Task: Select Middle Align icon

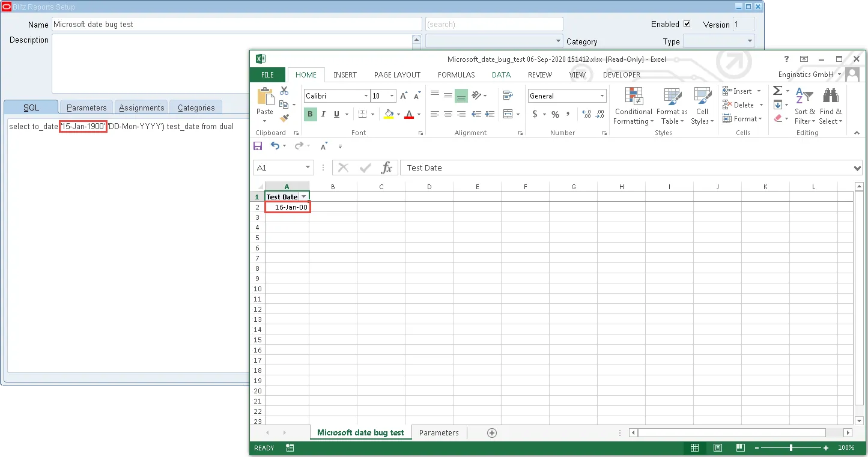Action: click(x=448, y=95)
